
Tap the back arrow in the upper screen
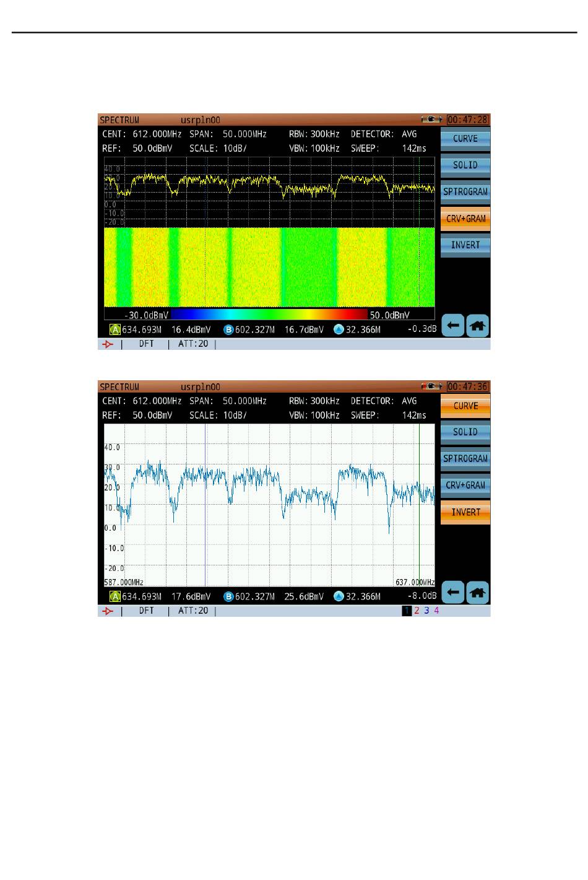453,325
